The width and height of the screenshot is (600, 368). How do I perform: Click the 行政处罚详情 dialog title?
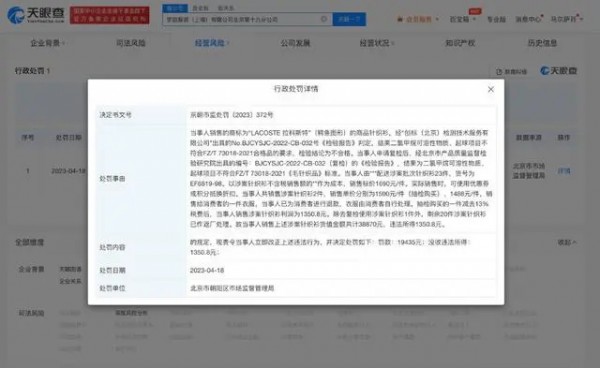pos(296,89)
